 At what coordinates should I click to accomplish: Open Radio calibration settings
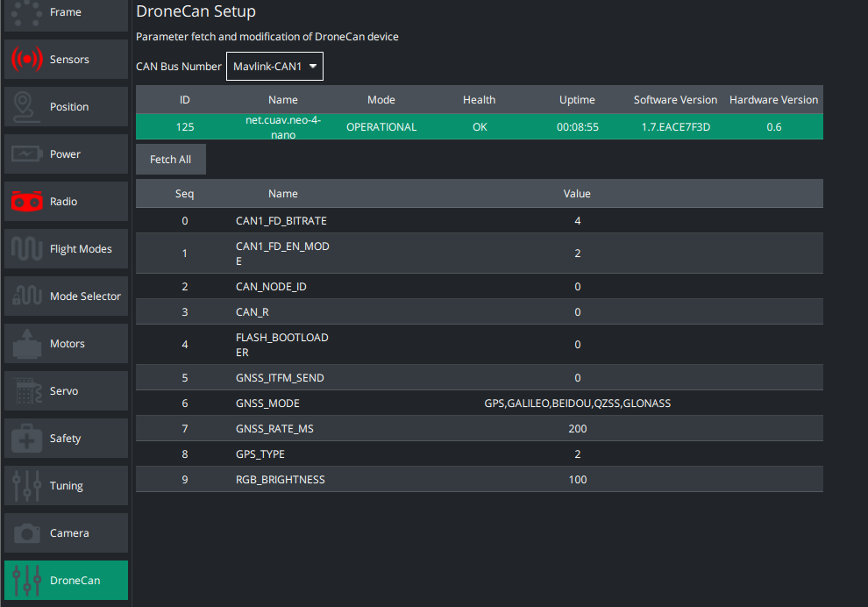(x=66, y=201)
